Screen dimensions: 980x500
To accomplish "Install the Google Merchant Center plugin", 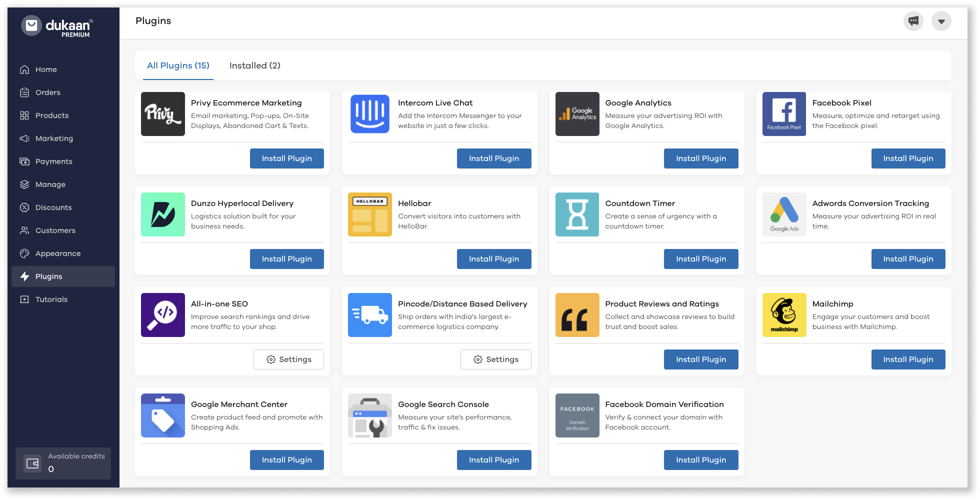I will [x=287, y=460].
